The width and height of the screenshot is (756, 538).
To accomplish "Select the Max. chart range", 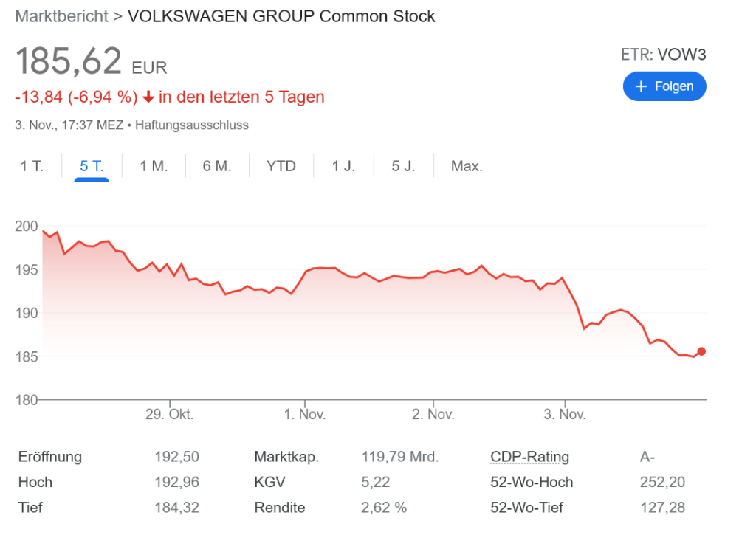I will (467, 166).
